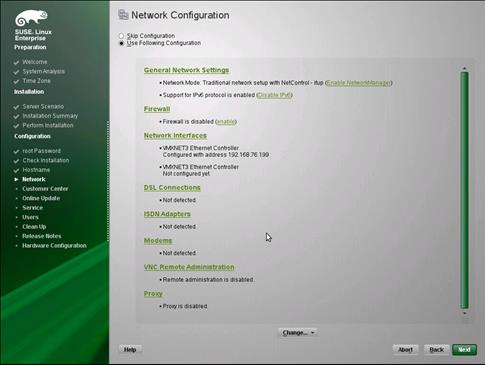485x365 pixels.
Task: Click the checkmark beside Welcome step
Action: click(x=16, y=62)
